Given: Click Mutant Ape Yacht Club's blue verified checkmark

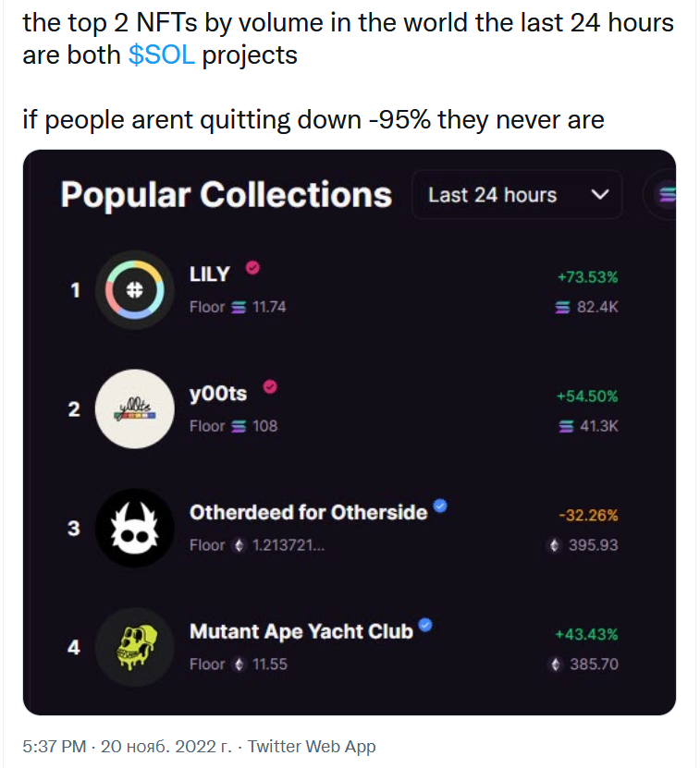Looking at the screenshot, I should click(x=425, y=626).
